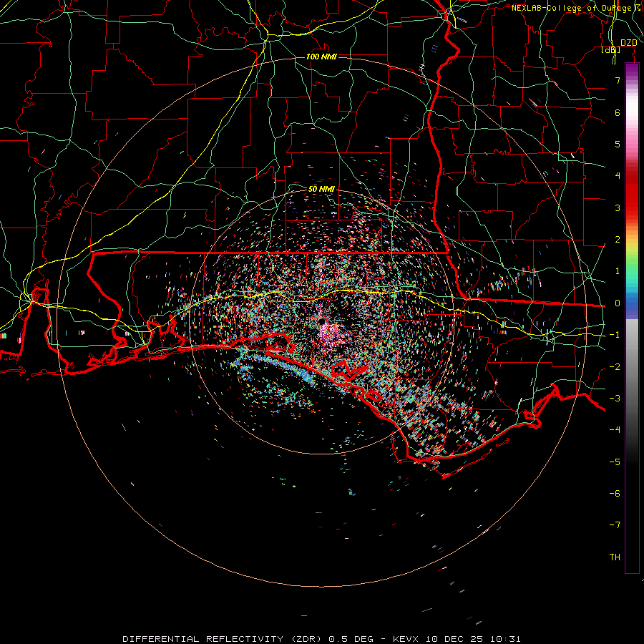Screen dimensions: 644x644
Task: Click the '3' value on color scale
Action: [x=618, y=208]
